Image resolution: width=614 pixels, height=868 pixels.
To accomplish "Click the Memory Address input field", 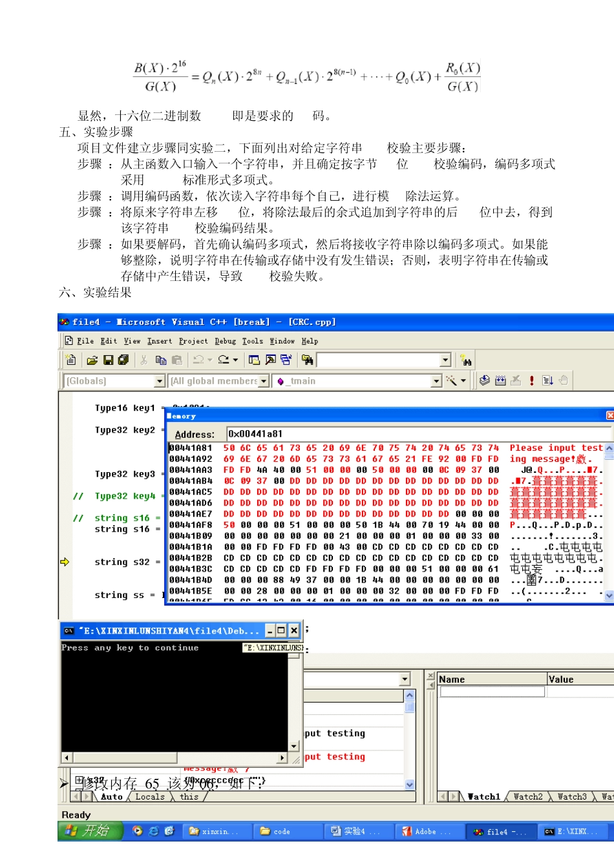I will click(418, 434).
